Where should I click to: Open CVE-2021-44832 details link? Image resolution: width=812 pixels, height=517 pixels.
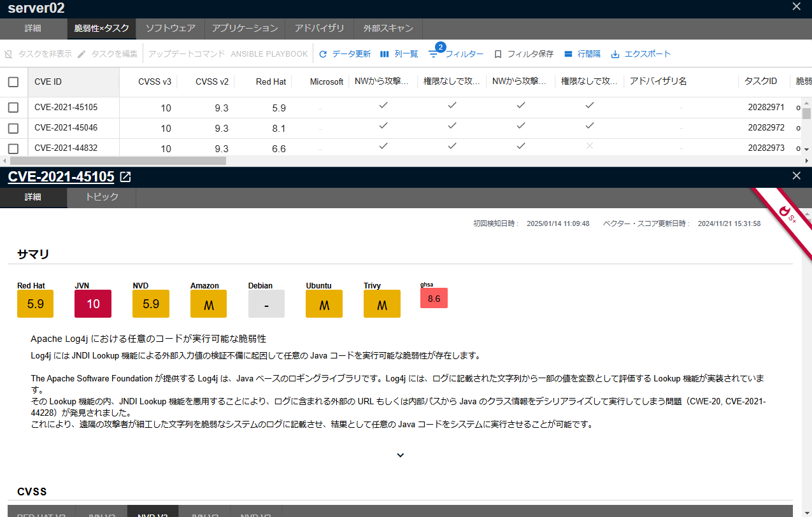[x=66, y=148]
